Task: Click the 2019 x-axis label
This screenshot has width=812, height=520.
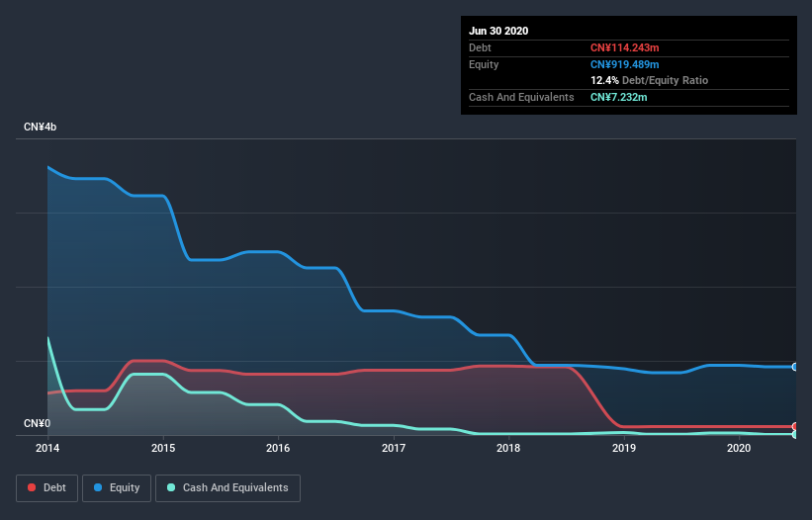Action: pyautogui.click(x=624, y=448)
